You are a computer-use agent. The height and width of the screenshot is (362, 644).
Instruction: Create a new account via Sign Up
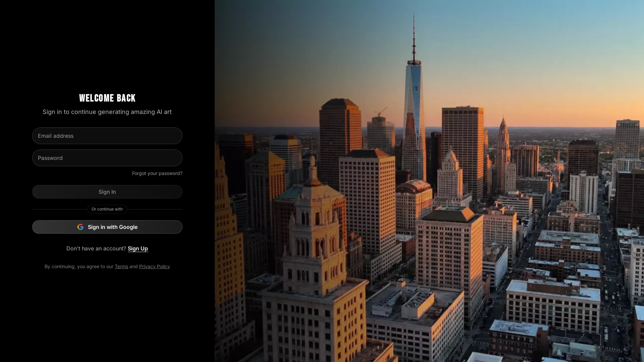coord(138,248)
